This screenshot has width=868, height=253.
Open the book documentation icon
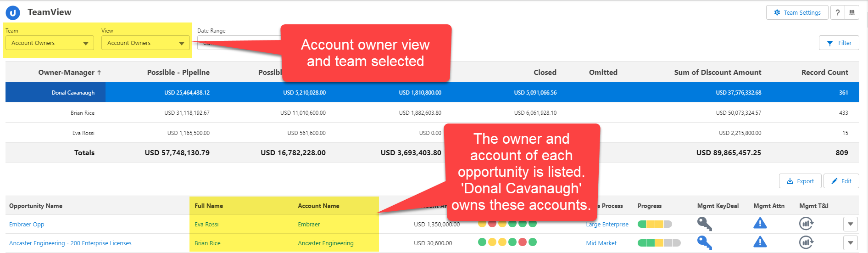point(852,12)
